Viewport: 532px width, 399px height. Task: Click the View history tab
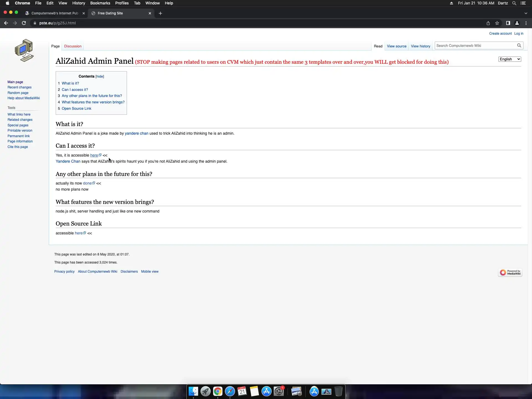pos(420,46)
